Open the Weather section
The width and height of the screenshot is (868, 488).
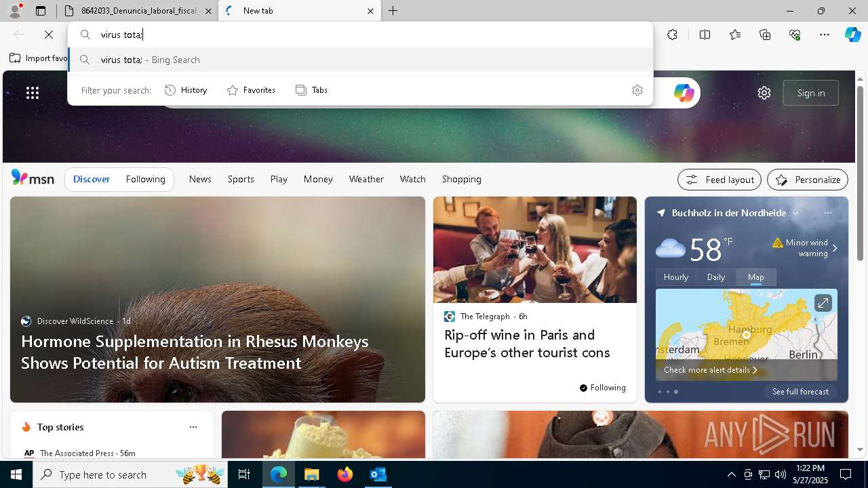(366, 179)
